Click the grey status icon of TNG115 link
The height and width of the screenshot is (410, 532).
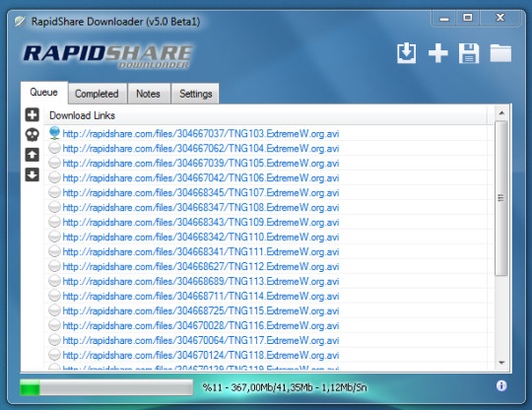pos(54,310)
